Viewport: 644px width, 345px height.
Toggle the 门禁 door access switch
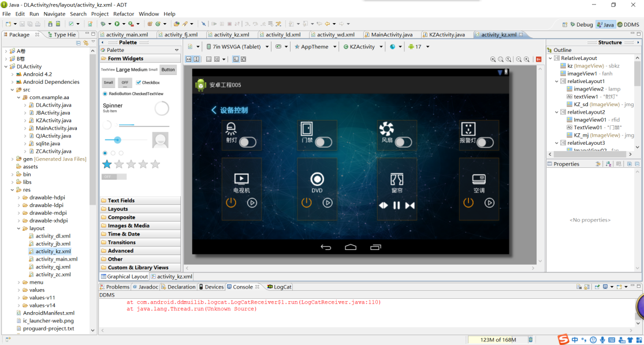click(323, 142)
